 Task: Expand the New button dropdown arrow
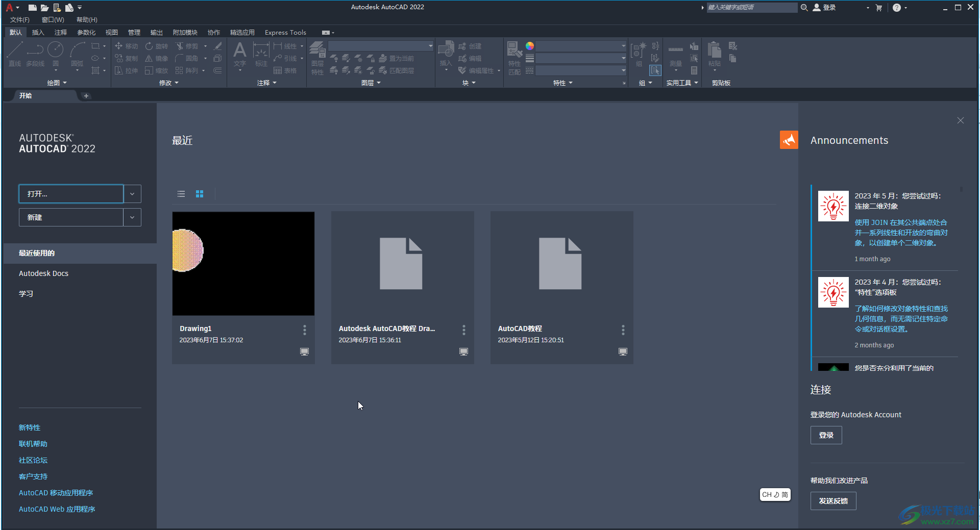pos(132,217)
